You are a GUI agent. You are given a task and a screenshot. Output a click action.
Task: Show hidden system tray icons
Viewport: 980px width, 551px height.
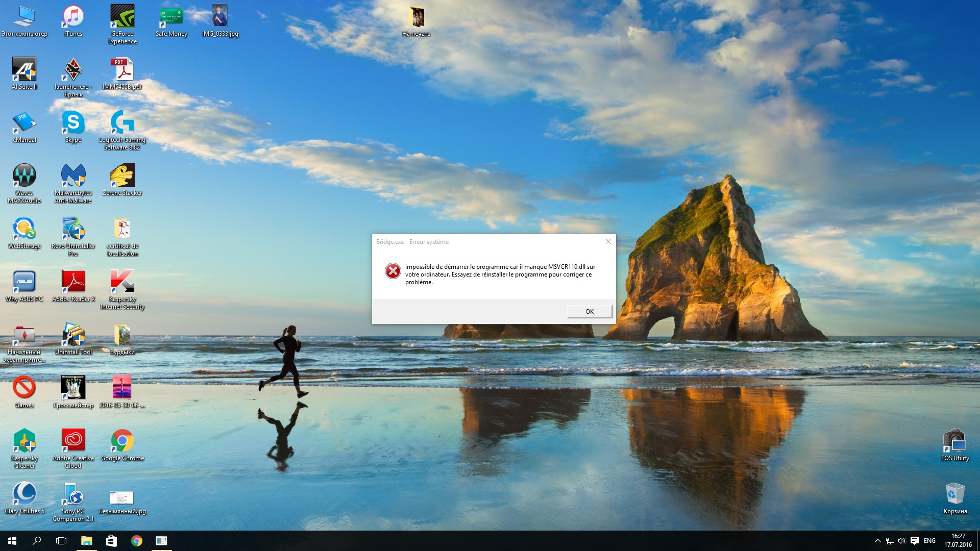[877, 541]
